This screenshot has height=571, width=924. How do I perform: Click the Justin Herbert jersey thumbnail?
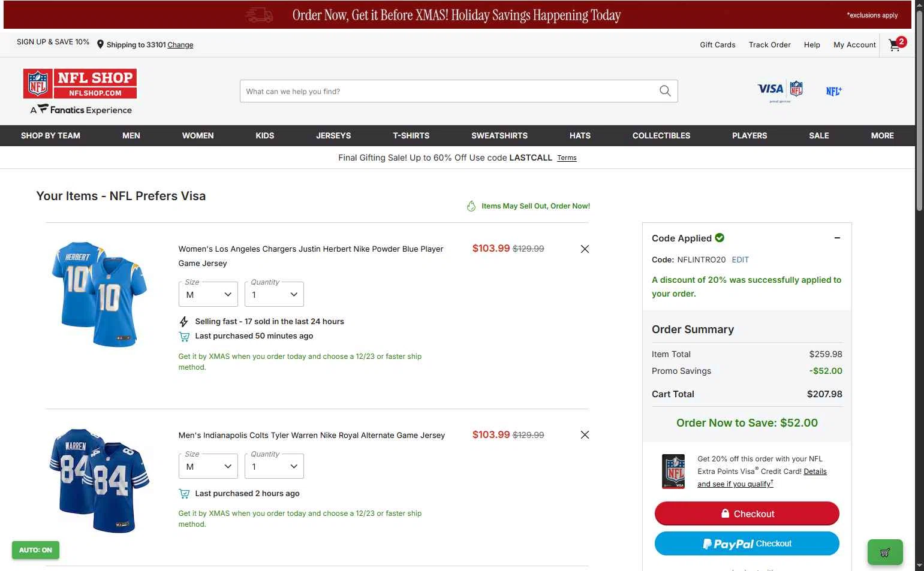tap(100, 294)
